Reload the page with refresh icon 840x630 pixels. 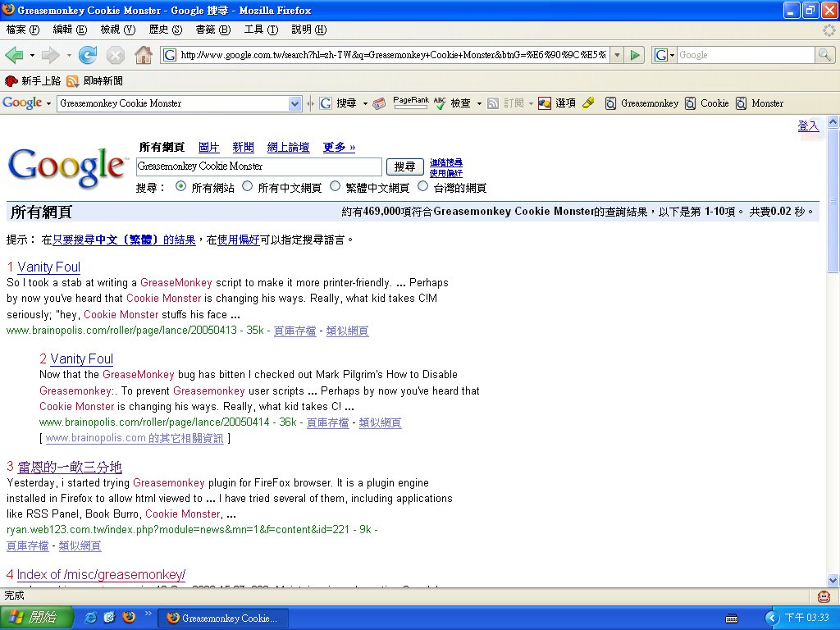87,55
